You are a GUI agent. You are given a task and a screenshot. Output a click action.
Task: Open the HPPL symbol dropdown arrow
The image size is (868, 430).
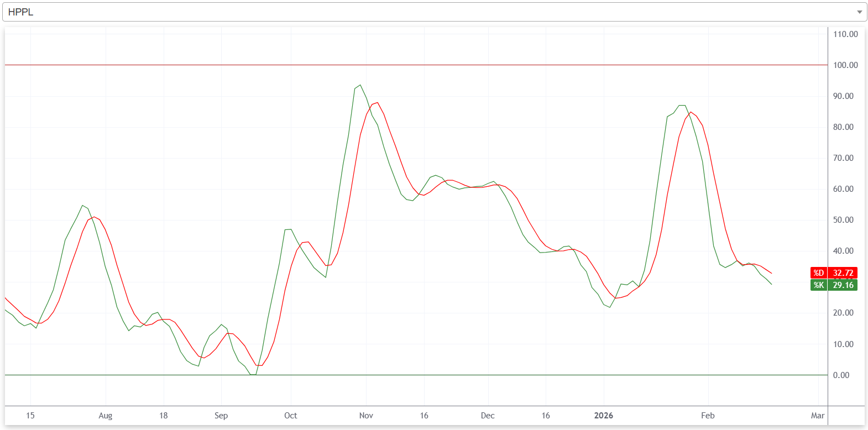(859, 12)
